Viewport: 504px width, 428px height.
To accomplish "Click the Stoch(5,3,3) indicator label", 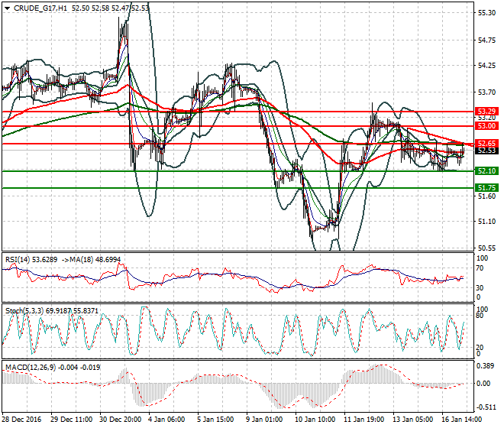I will (26, 310).
